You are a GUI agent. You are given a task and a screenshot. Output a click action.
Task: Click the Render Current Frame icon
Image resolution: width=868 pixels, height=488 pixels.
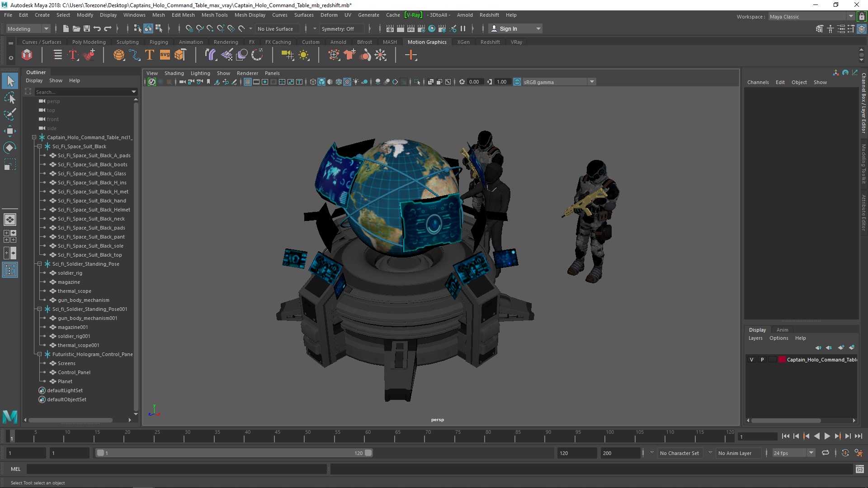(401, 28)
